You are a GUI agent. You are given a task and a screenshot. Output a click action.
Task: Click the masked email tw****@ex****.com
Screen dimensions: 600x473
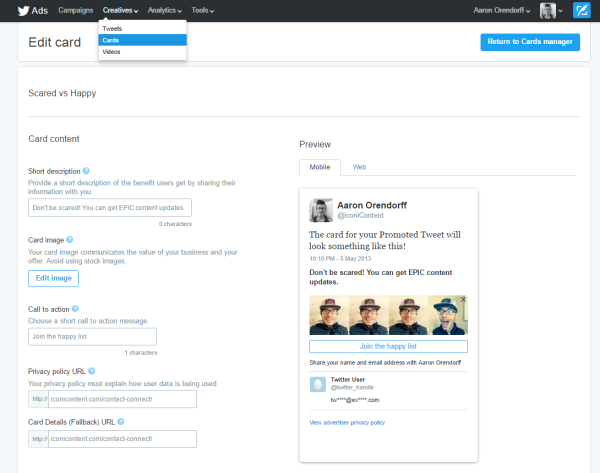tap(355, 400)
